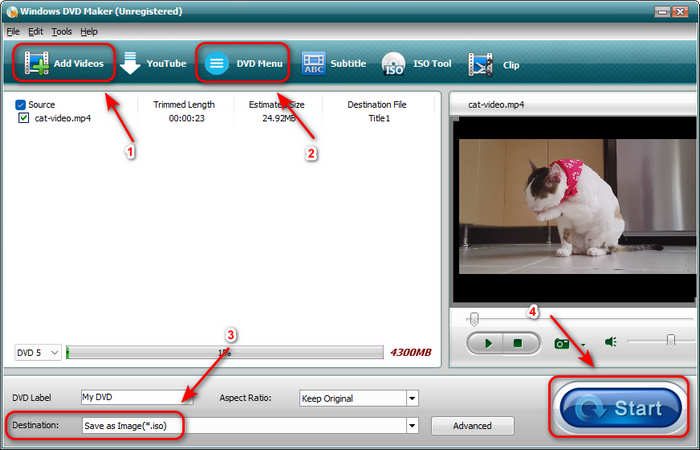Open the YouTube download arrow icon
The height and width of the screenshot is (450, 700).
(130, 63)
